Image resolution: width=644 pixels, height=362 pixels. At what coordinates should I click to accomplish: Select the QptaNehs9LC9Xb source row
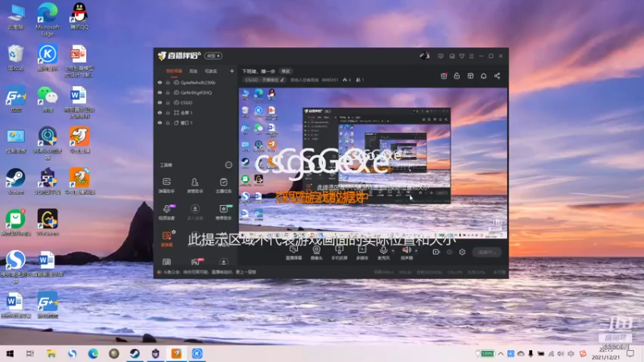click(196, 83)
